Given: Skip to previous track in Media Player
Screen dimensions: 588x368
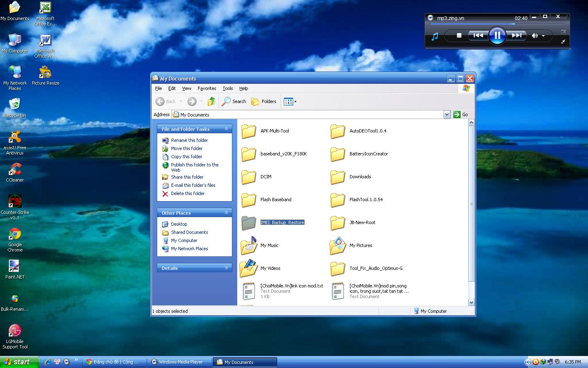Looking at the screenshot, I should (x=478, y=36).
